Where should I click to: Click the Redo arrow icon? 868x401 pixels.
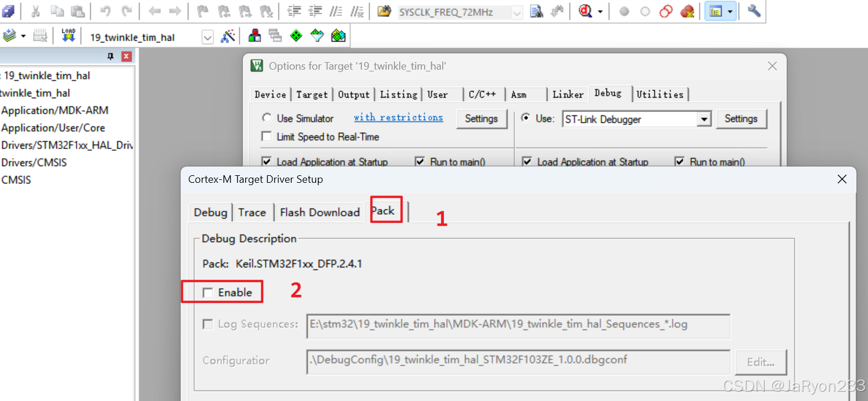pos(126,11)
